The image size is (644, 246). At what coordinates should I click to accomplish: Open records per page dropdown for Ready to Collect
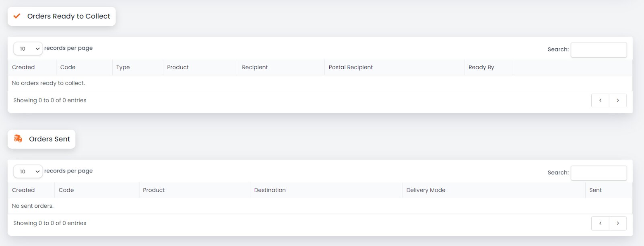(x=28, y=49)
